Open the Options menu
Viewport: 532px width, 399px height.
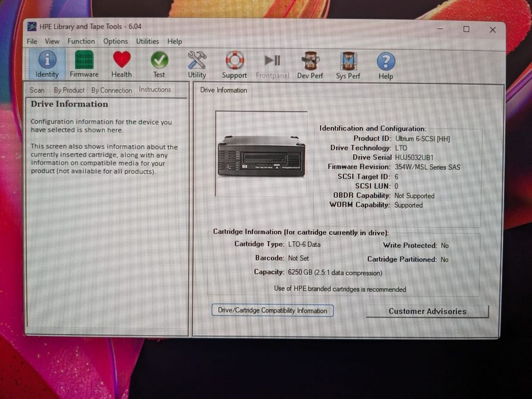point(115,42)
